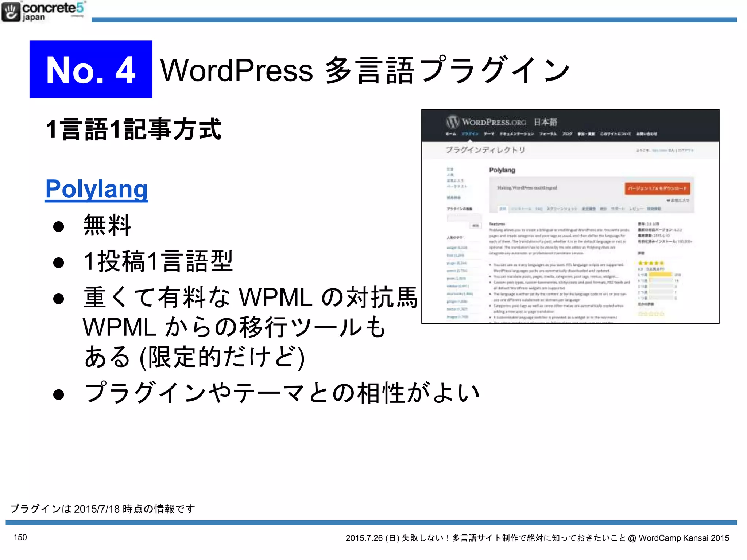
Task: Select the footer text mentioning WordCamp Kansai 2015
Action: [537, 538]
